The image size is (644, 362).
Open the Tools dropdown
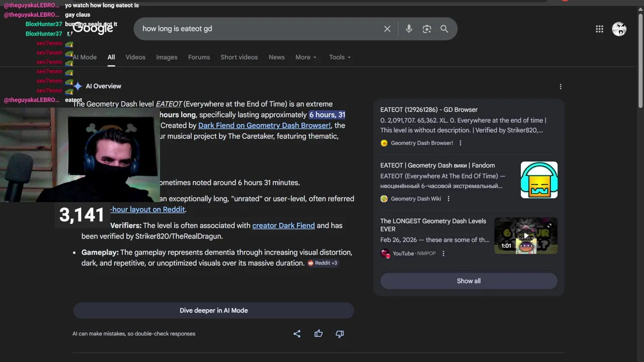click(340, 57)
